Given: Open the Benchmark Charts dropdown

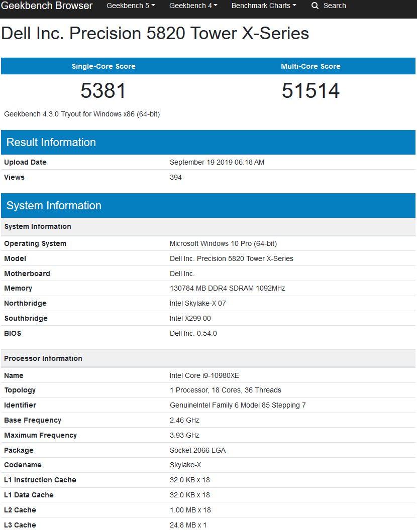Looking at the screenshot, I should click(264, 6).
